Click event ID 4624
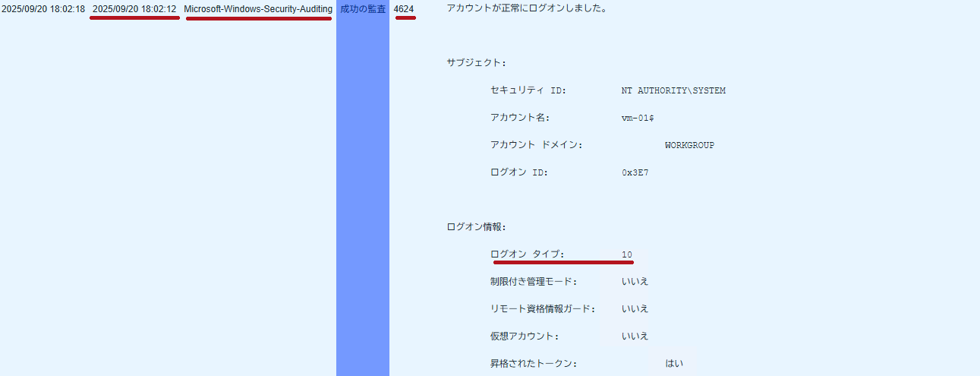Image resolution: width=980 pixels, height=376 pixels. click(x=404, y=9)
